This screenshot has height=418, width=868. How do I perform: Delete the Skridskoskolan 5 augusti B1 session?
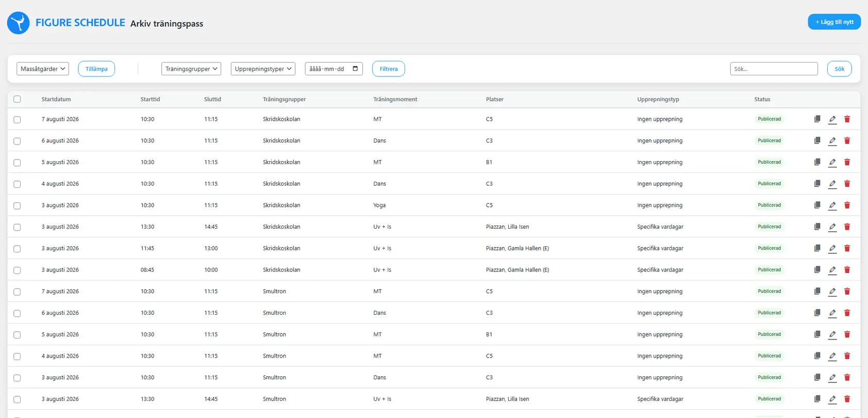click(847, 162)
